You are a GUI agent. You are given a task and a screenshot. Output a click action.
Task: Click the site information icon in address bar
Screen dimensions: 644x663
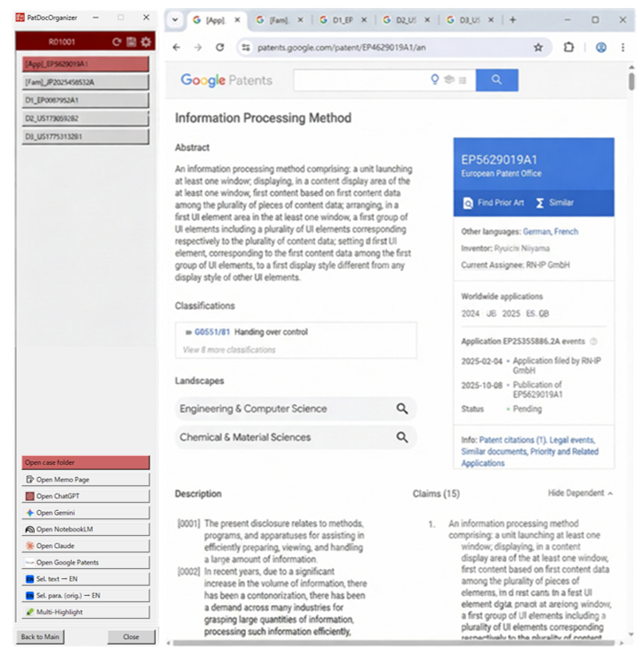[x=246, y=47]
